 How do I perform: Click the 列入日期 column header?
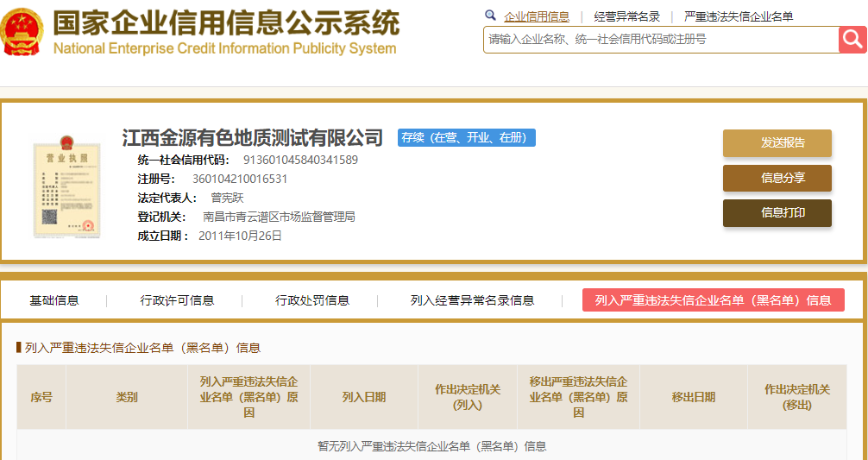point(364,398)
